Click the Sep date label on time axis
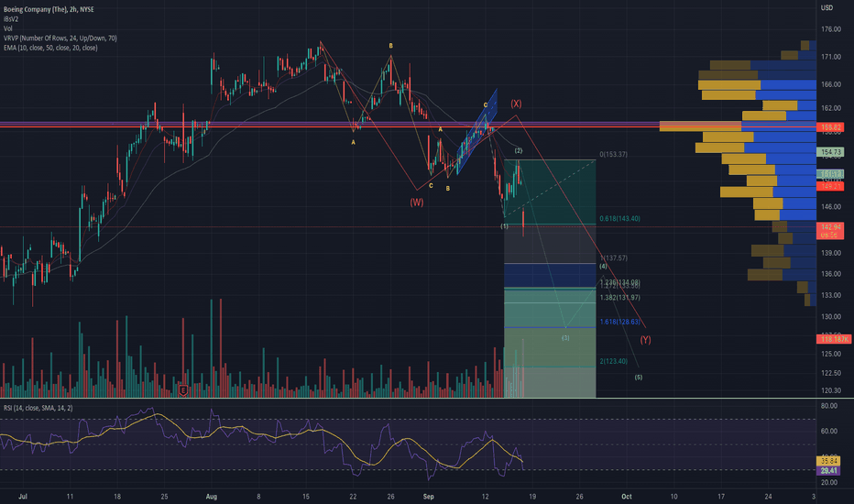 pyautogui.click(x=429, y=497)
